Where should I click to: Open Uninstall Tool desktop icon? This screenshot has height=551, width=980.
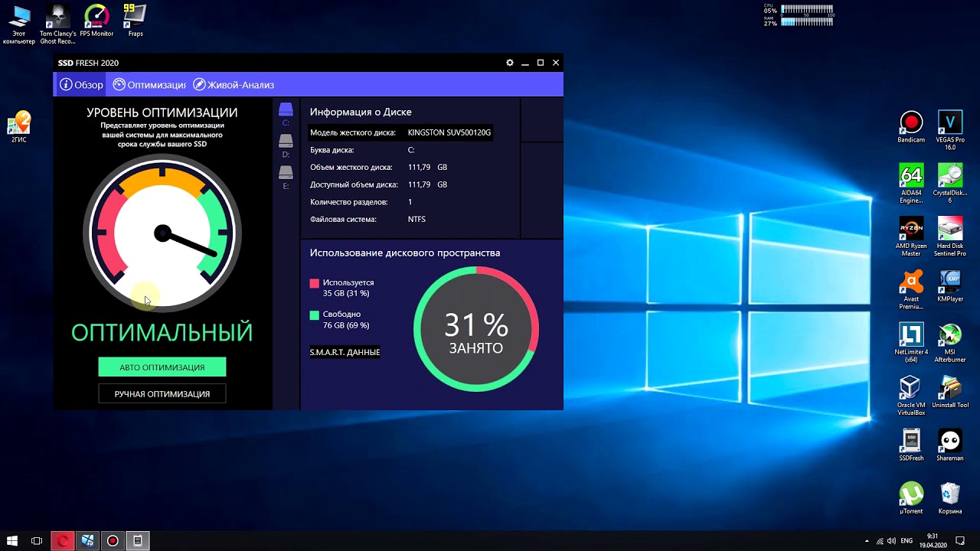click(x=949, y=393)
